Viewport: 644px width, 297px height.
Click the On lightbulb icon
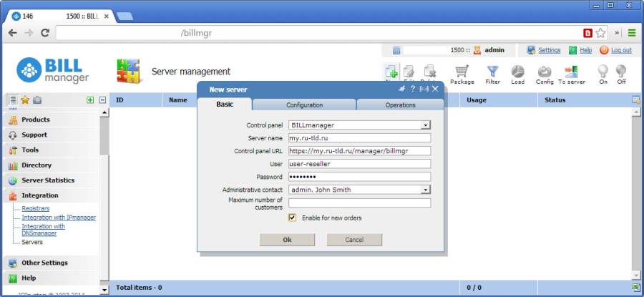603,72
